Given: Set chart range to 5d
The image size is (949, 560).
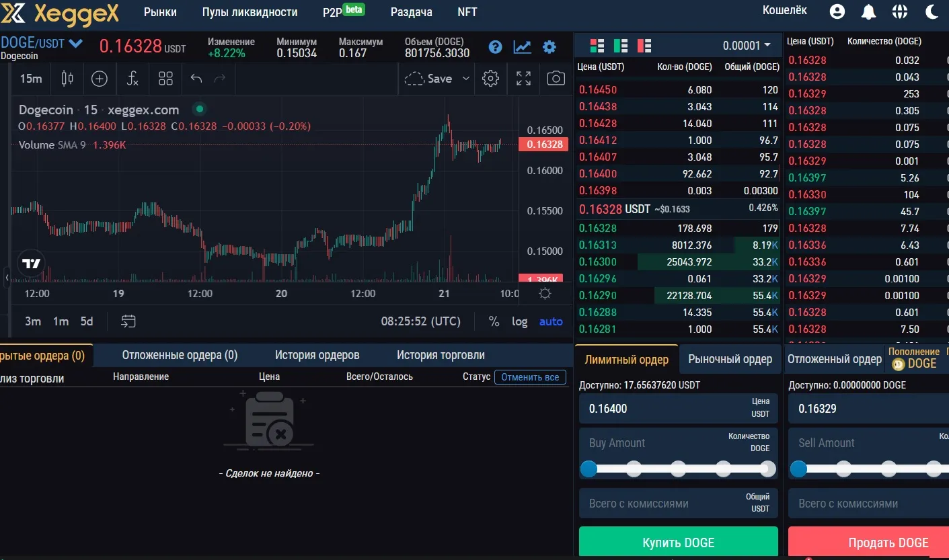Looking at the screenshot, I should click(x=87, y=321).
